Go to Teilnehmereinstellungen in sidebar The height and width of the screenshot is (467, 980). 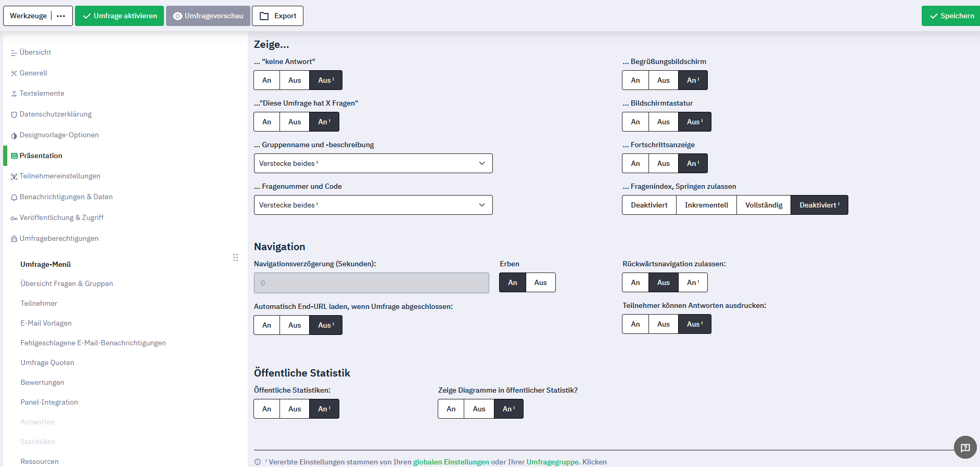60,176
